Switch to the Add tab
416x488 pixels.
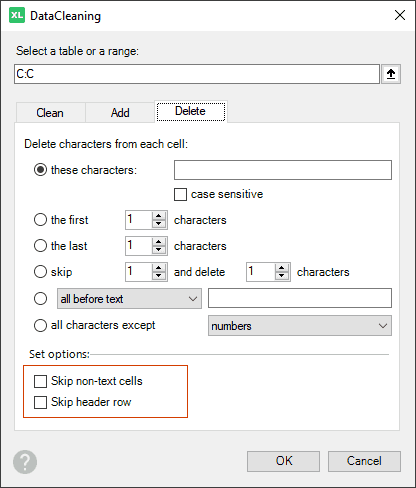tap(120, 113)
